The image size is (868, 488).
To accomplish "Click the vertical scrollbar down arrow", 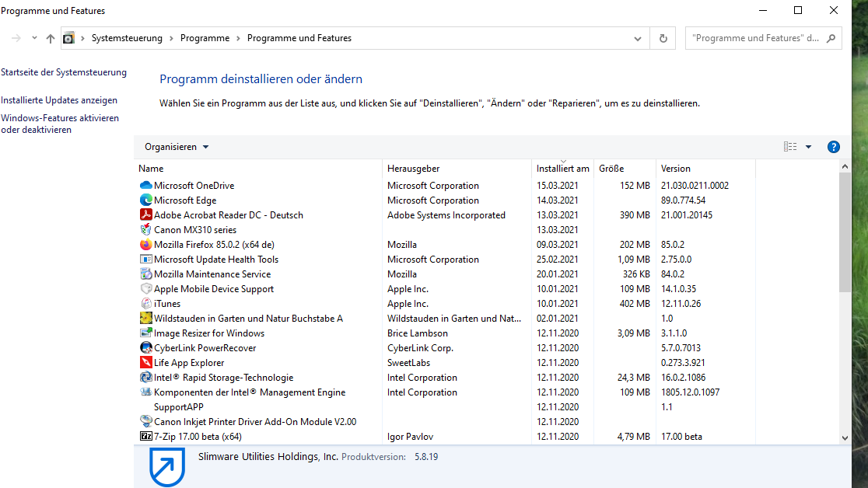I will [845, 438].
